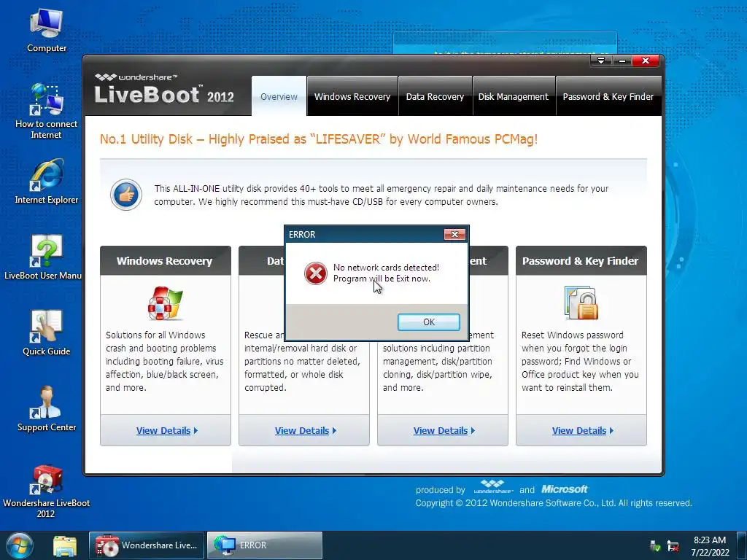The height and width of the screenshot is (560, 747).
Task: Open the Support Center desktop shortcut
Action: tap(46, 409)
